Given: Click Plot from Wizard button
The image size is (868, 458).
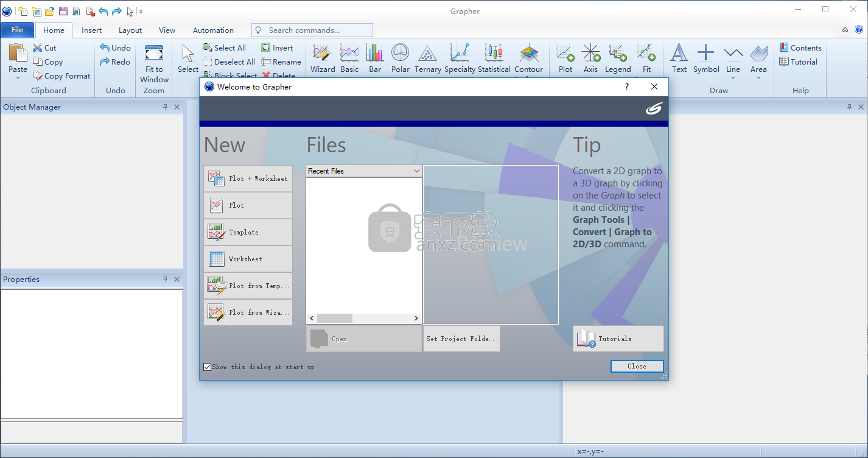Looking at the screenshot, I should pyautogui.click(x=248, y=312).
